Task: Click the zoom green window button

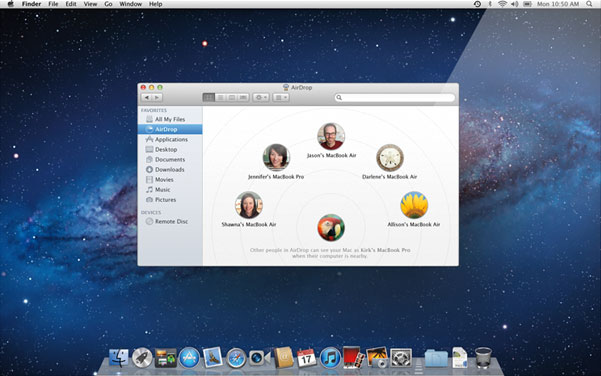Action: click(x=160, y=87)
